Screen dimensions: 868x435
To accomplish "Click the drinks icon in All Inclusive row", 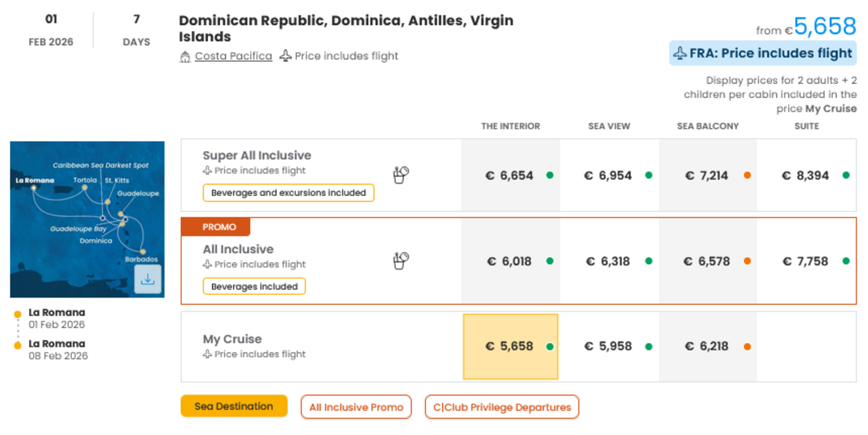I will pos(401,260).
